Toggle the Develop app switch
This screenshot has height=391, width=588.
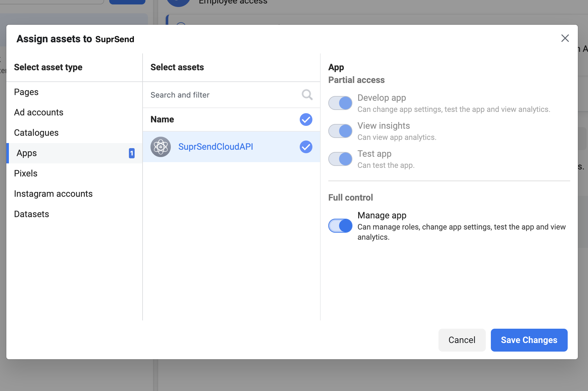(x=340, y=103)
